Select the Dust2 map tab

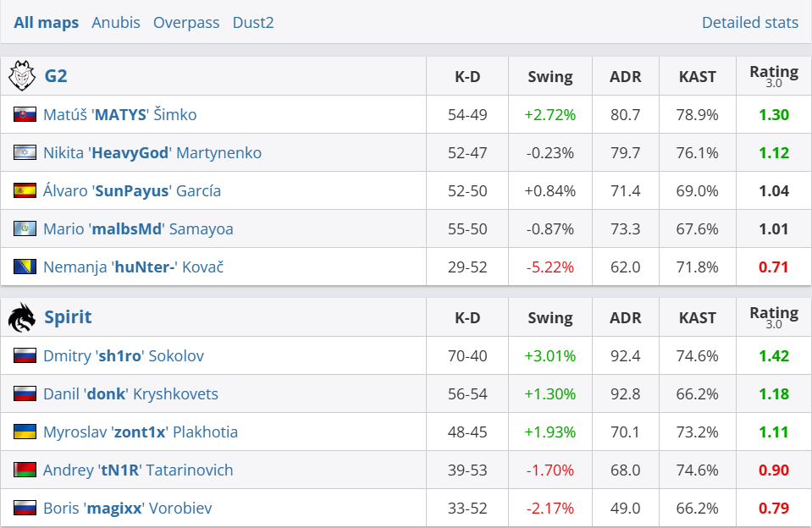(253, 23)
